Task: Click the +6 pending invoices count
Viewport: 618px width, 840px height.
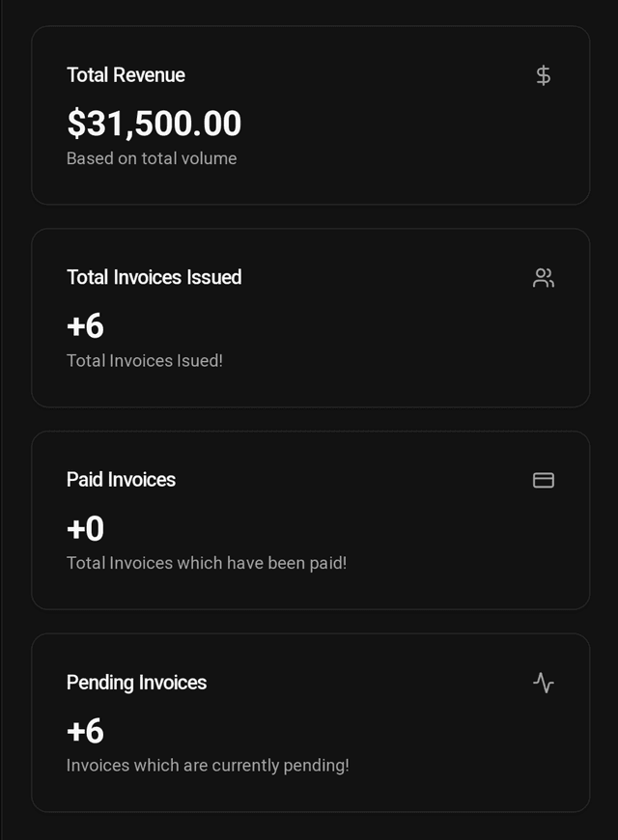Action: (x=85, y=731)
